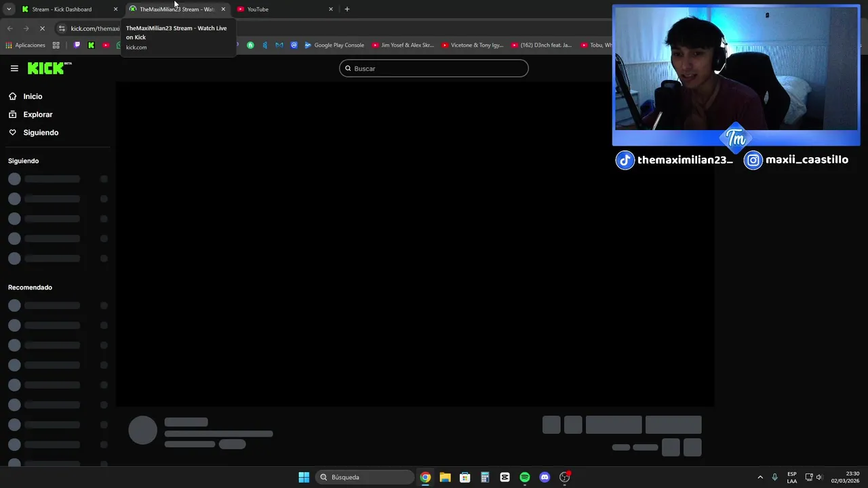Open Aplicaciones bookmark shortcut
Viewport: 868px width, 488px height.
pos(25,45)
